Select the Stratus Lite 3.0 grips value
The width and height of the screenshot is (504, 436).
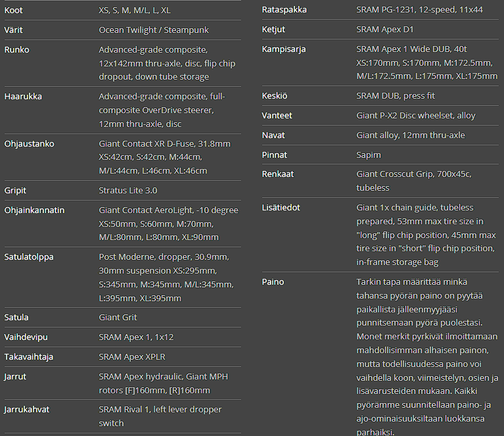pyautogui.click(x=128, y=191)
